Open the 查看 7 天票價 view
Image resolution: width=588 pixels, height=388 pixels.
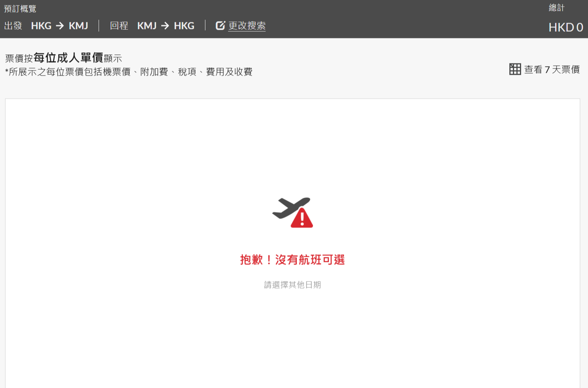[552, 70]
